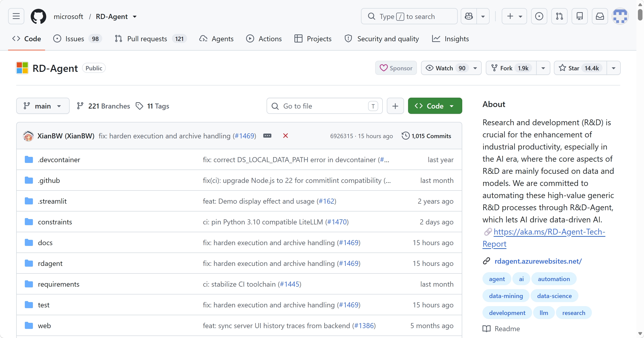Open the hamburger navigation menu
The image size is (644, 338).
tap(16, 16)
